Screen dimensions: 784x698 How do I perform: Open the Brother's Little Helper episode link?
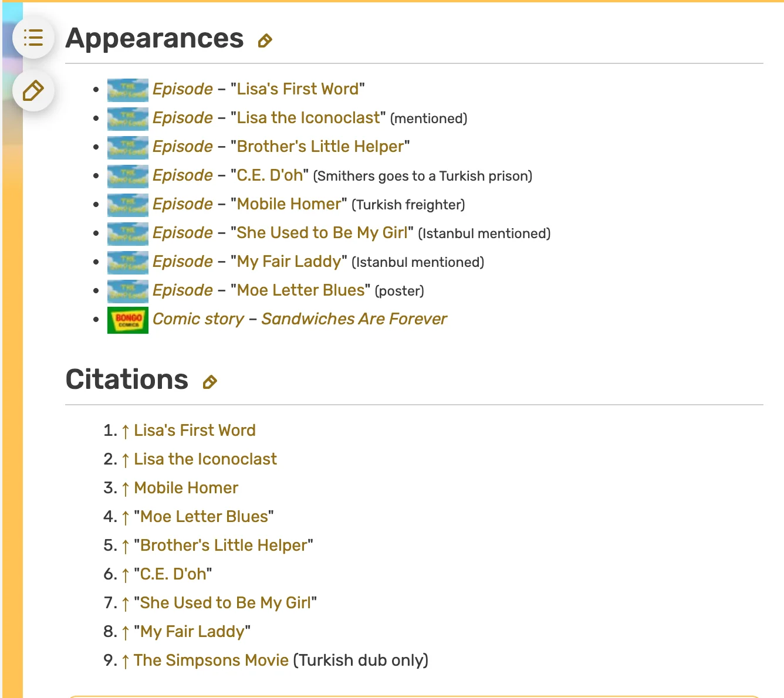coord(320,146)
